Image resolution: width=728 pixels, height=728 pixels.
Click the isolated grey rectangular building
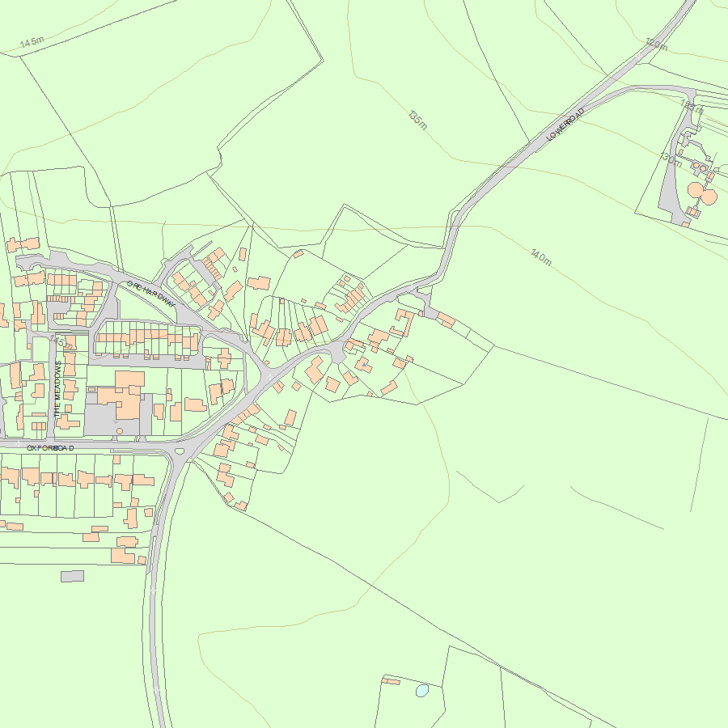click(73, 576)
